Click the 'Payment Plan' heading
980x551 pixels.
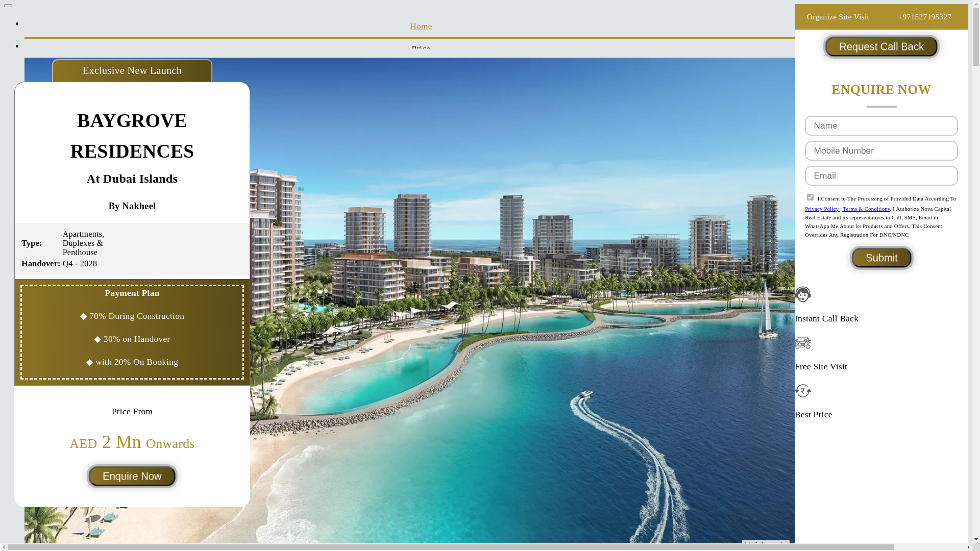pos(132,293)
